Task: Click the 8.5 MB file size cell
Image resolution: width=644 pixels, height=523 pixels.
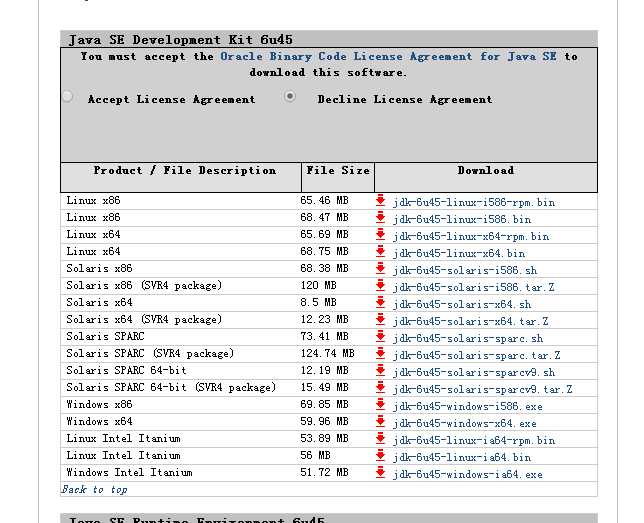Action: (x=318, y=302)
